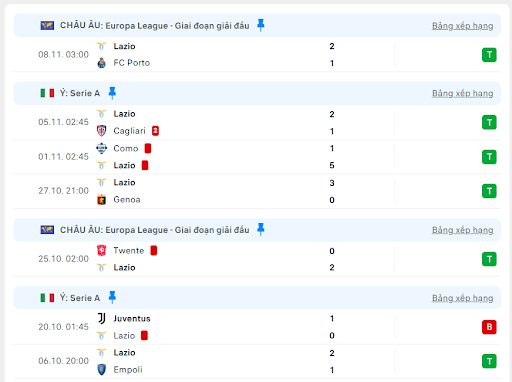The image size is (512, 382).
Task: Open the Como vs Lazio 1-5 match
Action: 257,157
